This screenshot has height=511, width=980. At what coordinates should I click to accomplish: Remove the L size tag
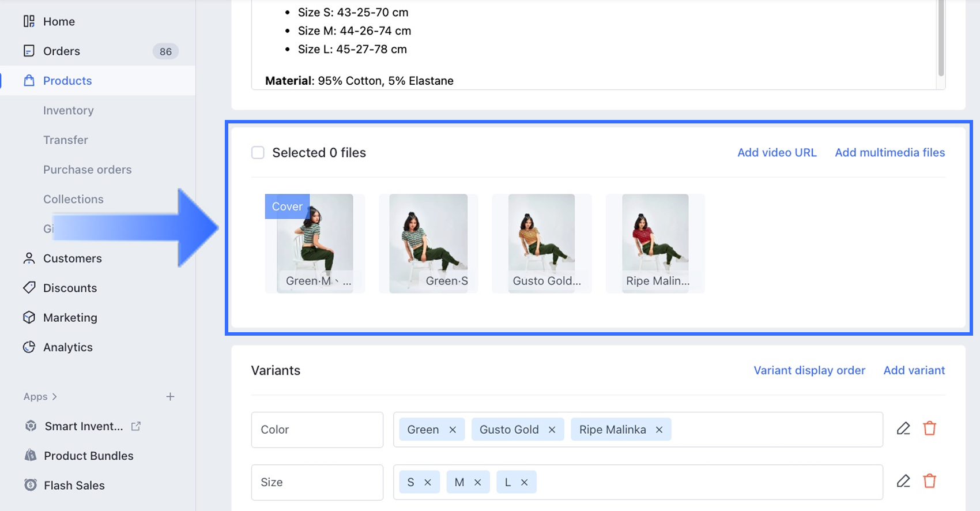(x=524, y=482)
